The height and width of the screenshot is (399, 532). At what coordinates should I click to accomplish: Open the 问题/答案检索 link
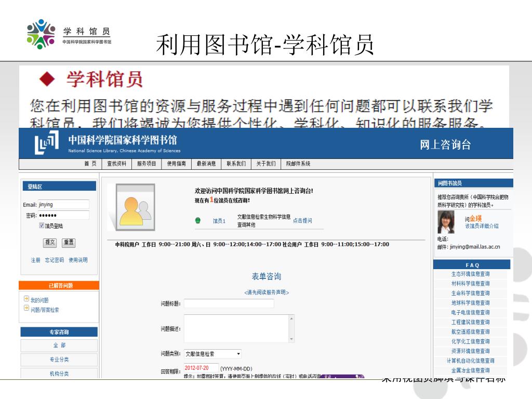[45, 310]
